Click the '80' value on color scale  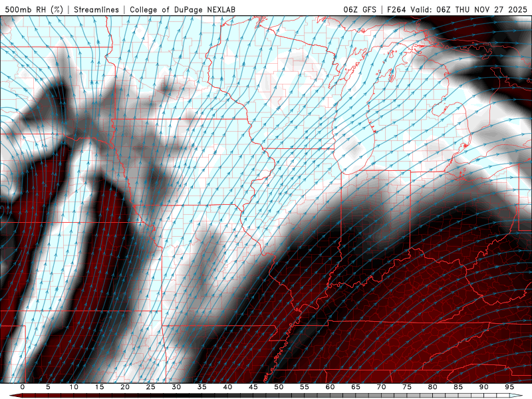(x=433, y=387)
